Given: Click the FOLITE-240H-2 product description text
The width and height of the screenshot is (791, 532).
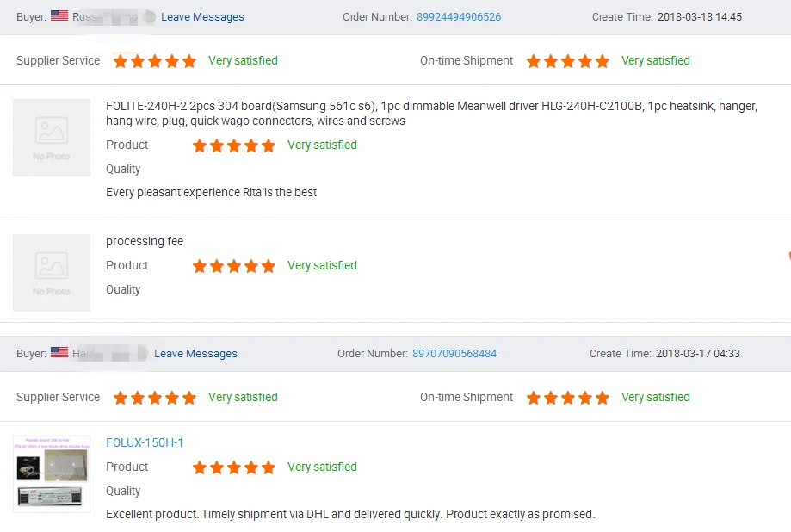Looking at the screenshot, I should (x=430, y=114).
